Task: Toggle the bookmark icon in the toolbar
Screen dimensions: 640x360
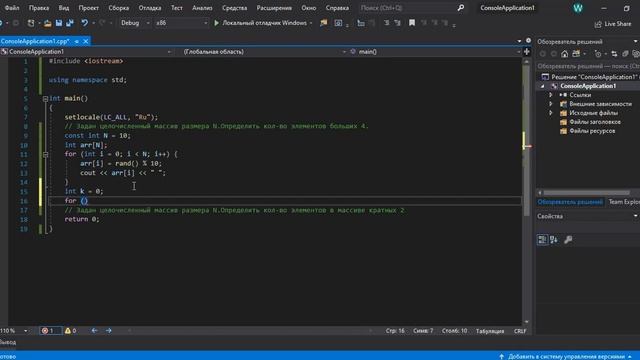Action: [412, 23]
